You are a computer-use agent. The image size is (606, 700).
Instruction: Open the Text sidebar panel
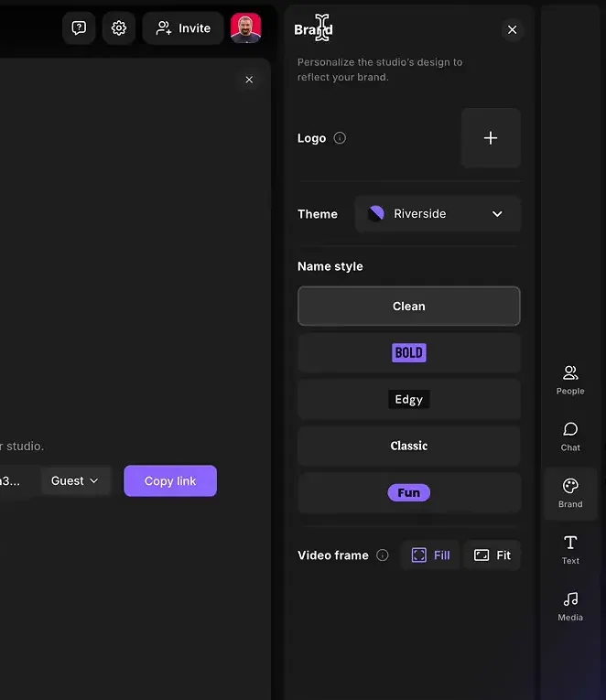(x=570, y=550)
